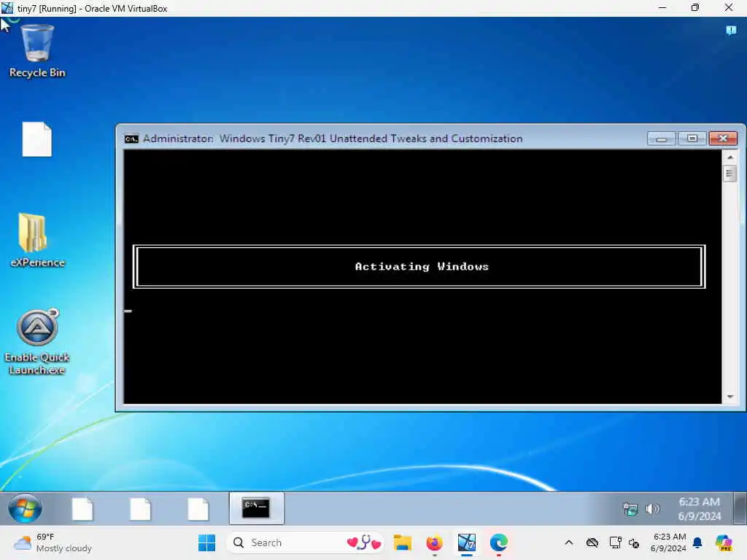Minimize the Tiny7 tweaks console window

[661, 139]
